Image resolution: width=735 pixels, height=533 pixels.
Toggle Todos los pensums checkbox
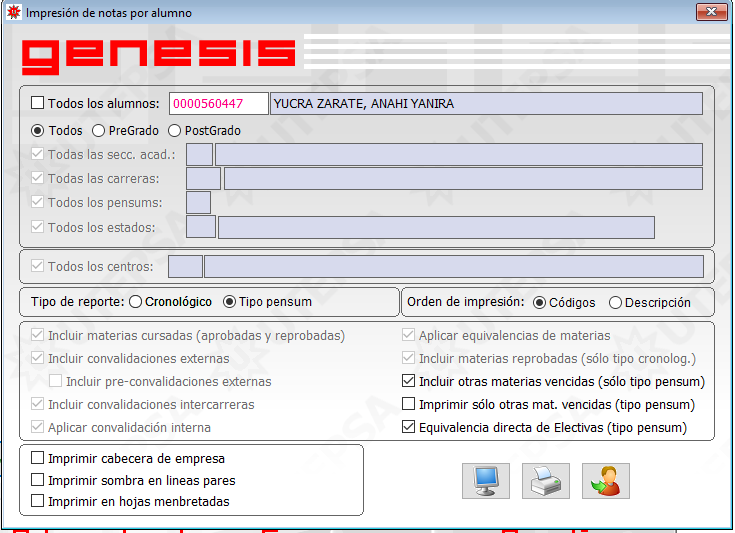[x=38, y=202]
